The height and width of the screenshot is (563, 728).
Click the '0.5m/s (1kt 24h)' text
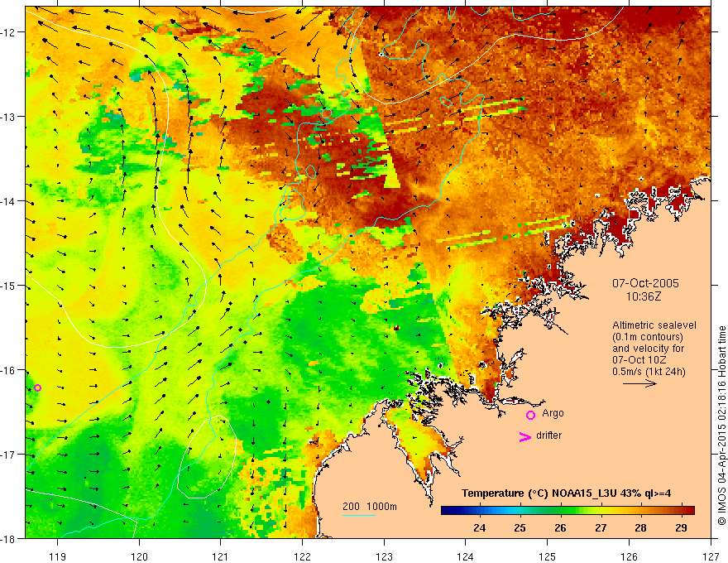(x=649, y=372)
